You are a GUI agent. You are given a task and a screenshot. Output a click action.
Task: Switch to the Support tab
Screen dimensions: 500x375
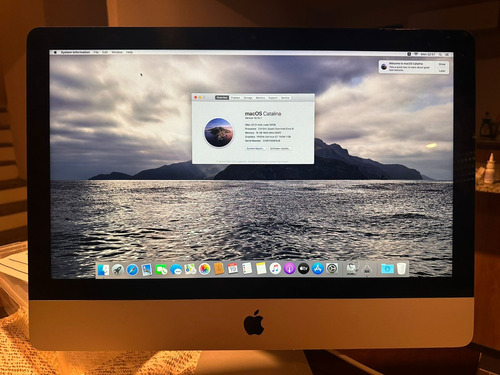point(273,98)
